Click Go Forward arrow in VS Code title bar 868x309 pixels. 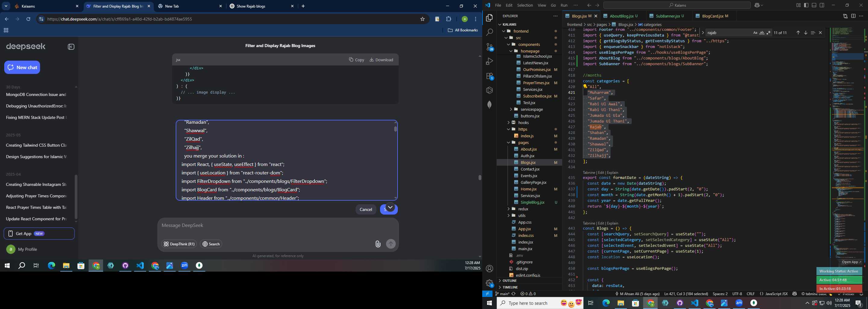[597, 5]
